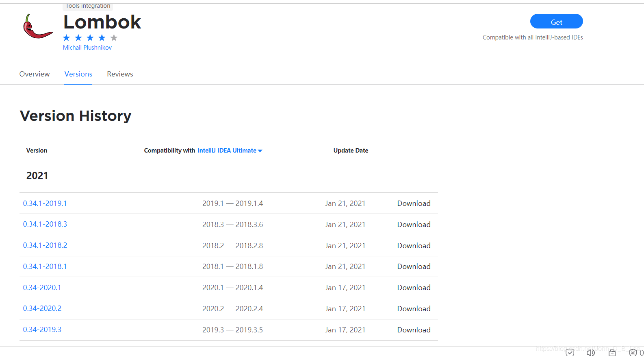Click 'Compatible with all IntelliJ-based IDEs' text
644x356 pixels.
coord(533,37)
